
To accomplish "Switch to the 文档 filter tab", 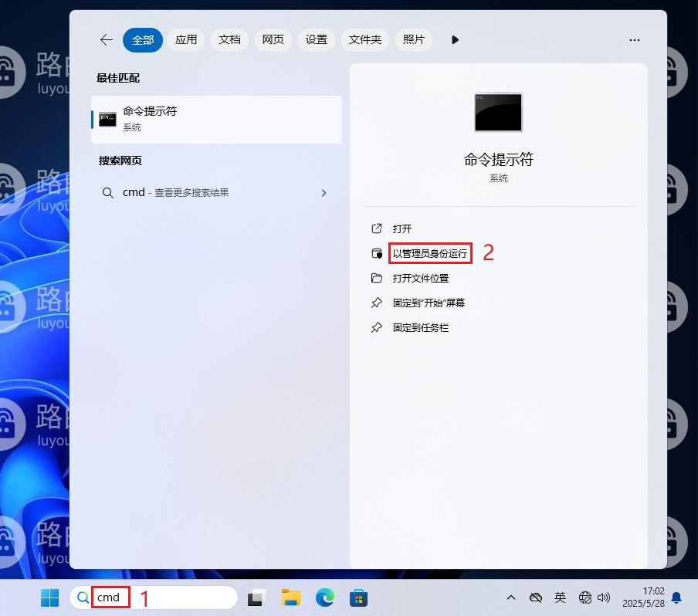I will pos(229,39).
